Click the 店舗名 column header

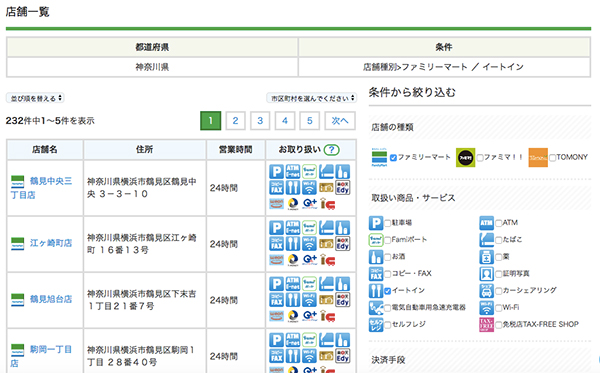[45, 150]
